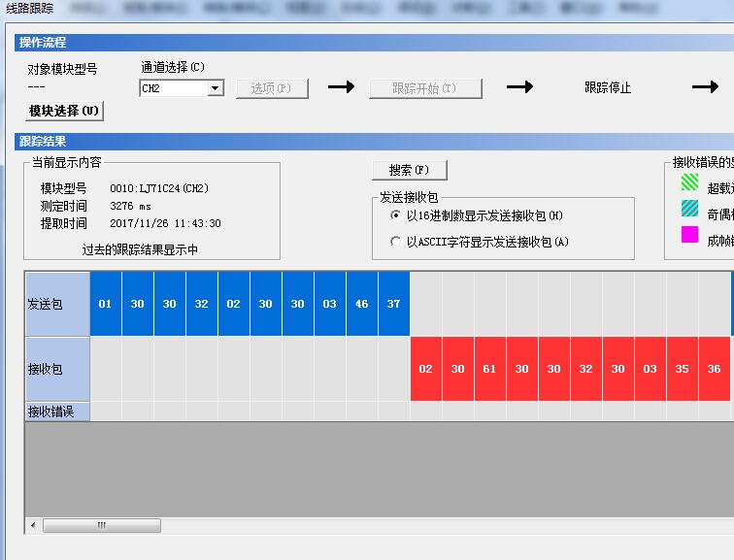Select the 16进制 hex display radio button
The image size is (734, 560).
point(395,215)
